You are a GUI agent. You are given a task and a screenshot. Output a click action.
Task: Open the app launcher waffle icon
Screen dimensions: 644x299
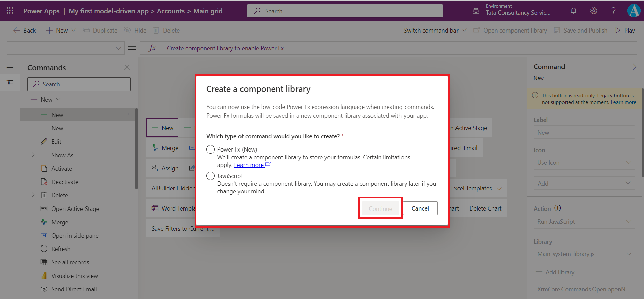[x=10, y=11]
